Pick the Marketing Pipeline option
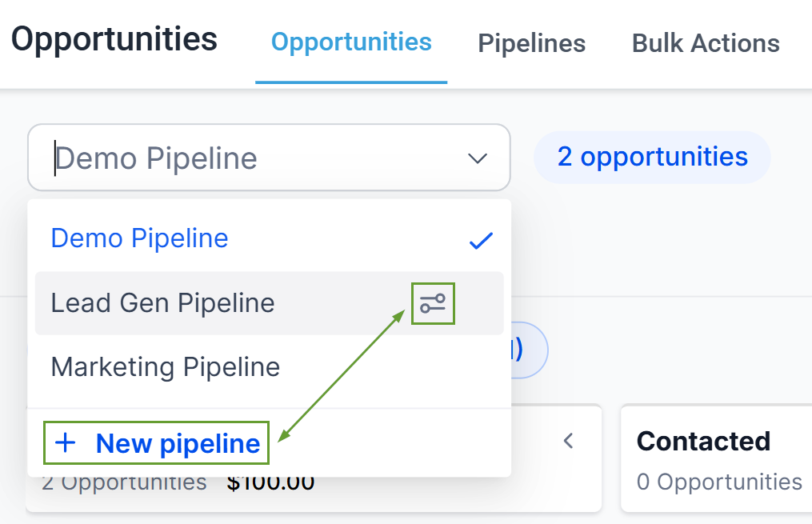Image resolution: width=812 pixels, height=524 pixels. pyautogui.click(x=166, y=367)
